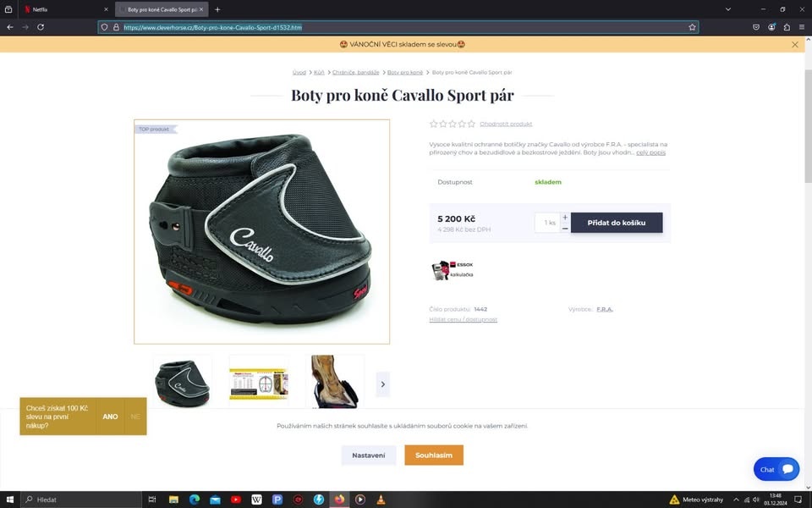Bookmark this page with the star icon
812x508 pixels.
pyautogui.click(x=692, y=27)
